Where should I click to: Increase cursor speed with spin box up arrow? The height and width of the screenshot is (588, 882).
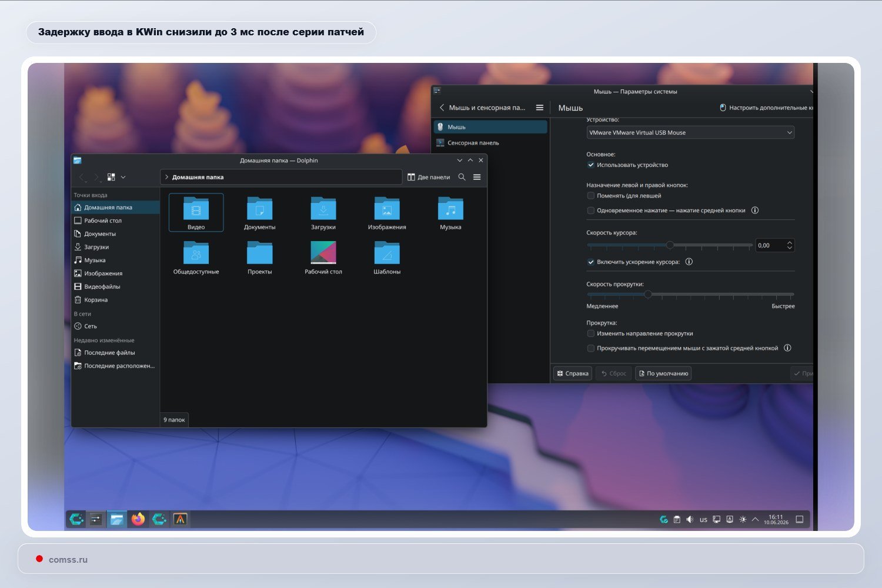point(790,242)
